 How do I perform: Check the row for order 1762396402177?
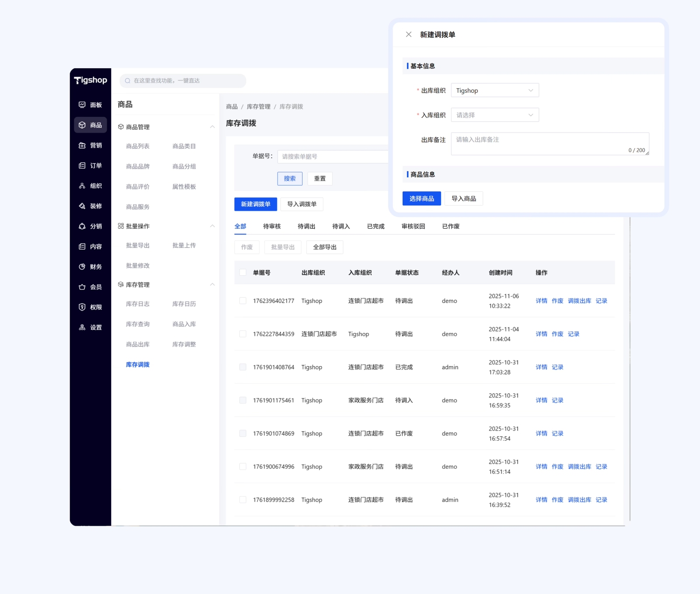click(x=243, y=301)
